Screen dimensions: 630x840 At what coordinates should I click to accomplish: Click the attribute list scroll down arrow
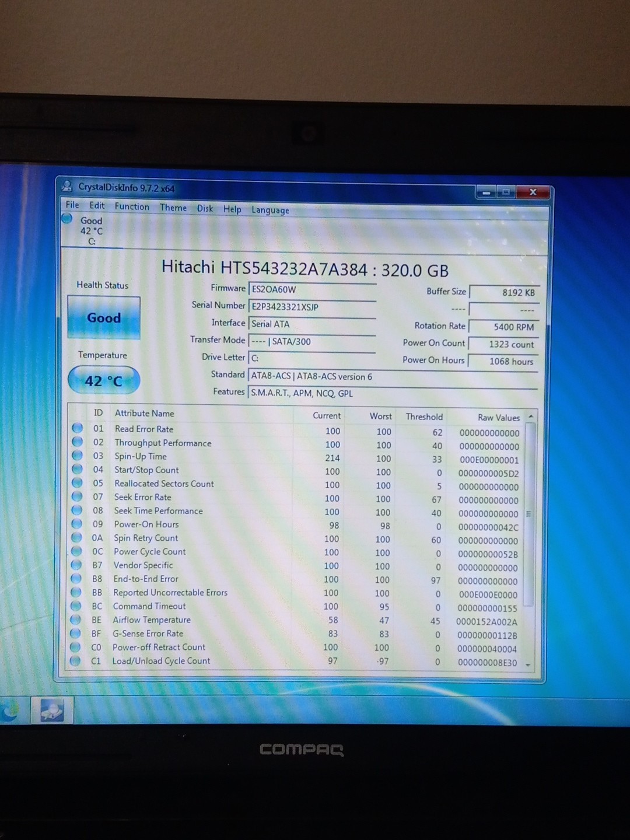pos(528,664)
